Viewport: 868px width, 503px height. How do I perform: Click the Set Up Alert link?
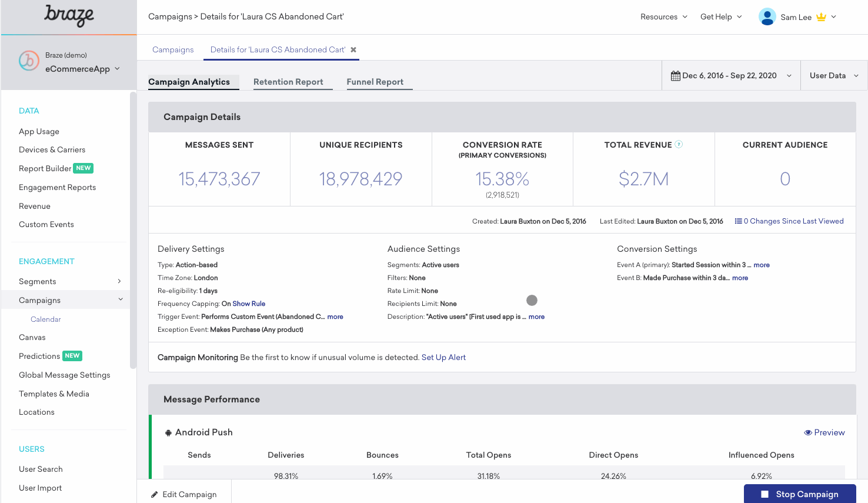[443, 357]
